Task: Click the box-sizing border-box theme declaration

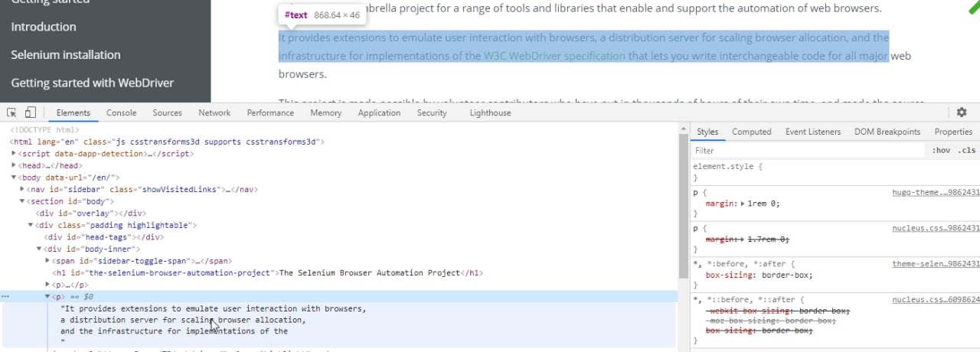Action: pos(759,275)
